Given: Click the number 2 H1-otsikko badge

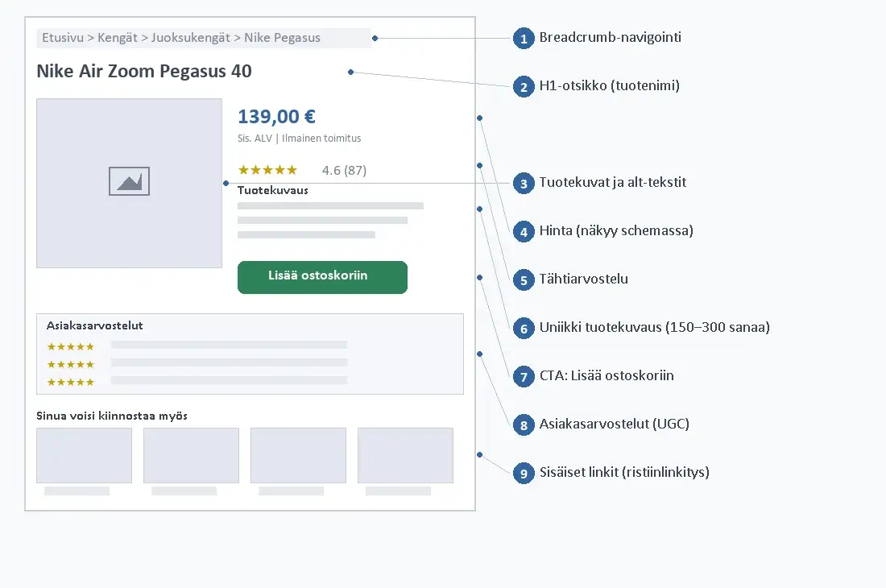Looking at the screenshot, I should (x=524, y=87).
